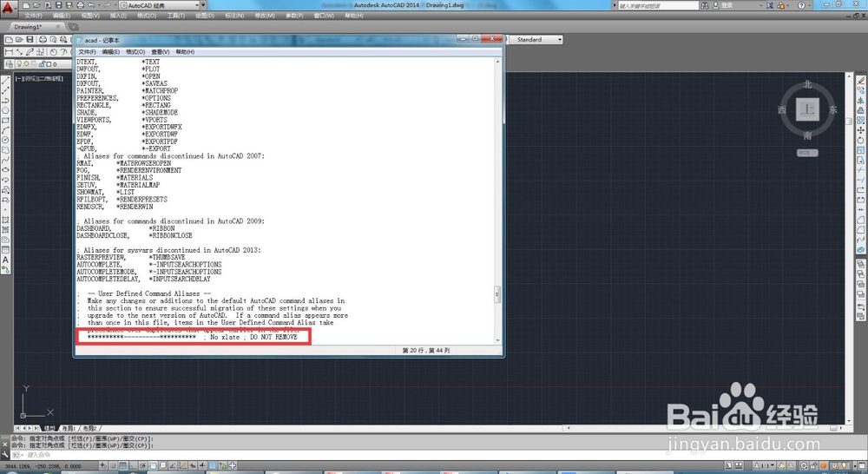Screen dimensions: 868x474
Task: Open the Standard style dropdown
Action: point(536,39)
